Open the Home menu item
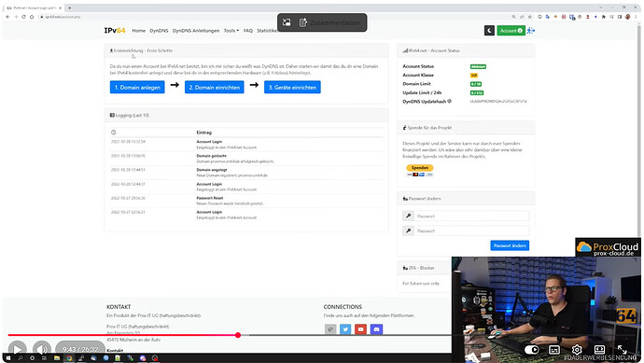644x363 pixels. tap(139, 31)
